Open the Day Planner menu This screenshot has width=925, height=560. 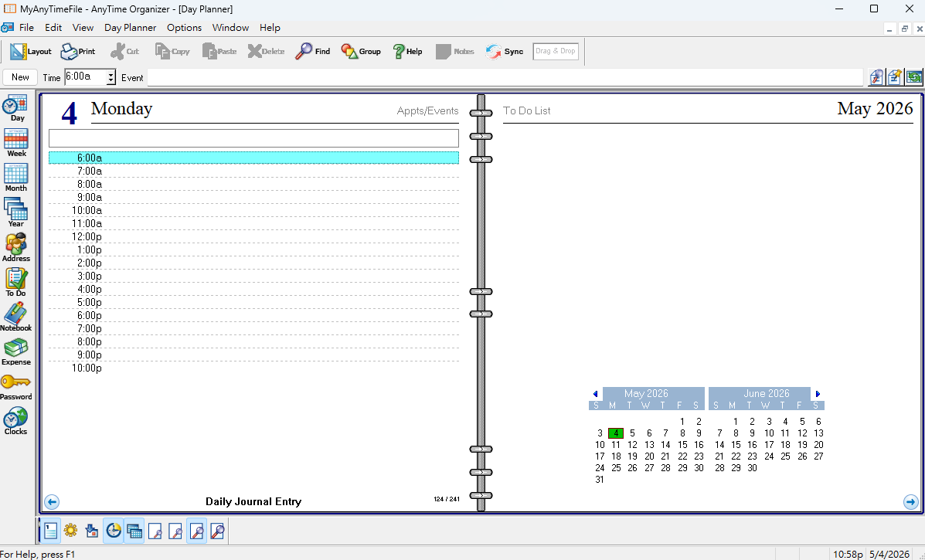click(x=130, y=28)
